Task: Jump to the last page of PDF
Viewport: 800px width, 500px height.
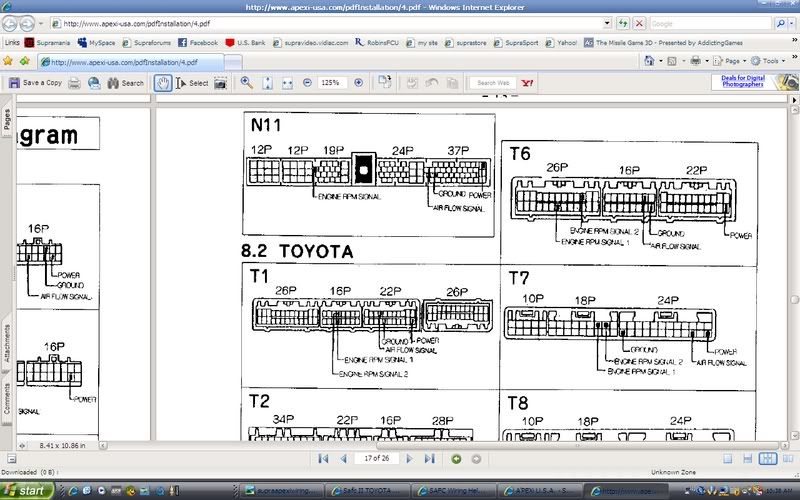Action: 430,459
